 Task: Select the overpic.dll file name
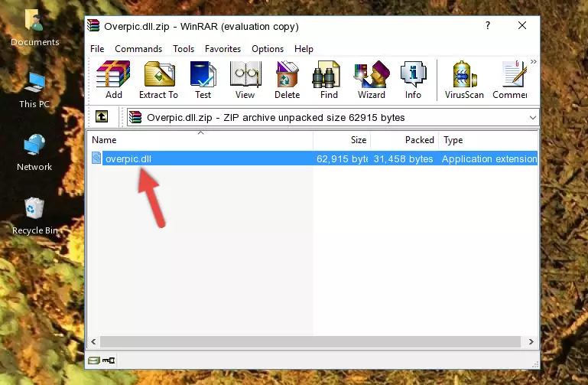(128, 158)
